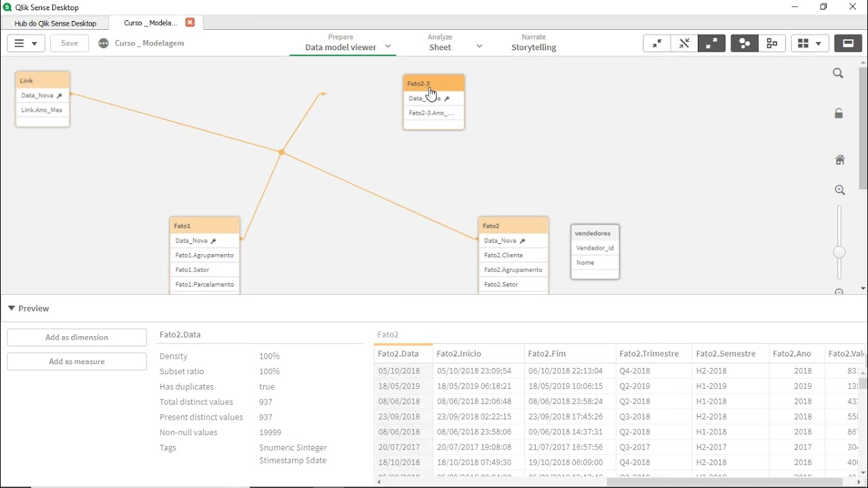Select Fato2.Agrupamento field

(513, 270)
